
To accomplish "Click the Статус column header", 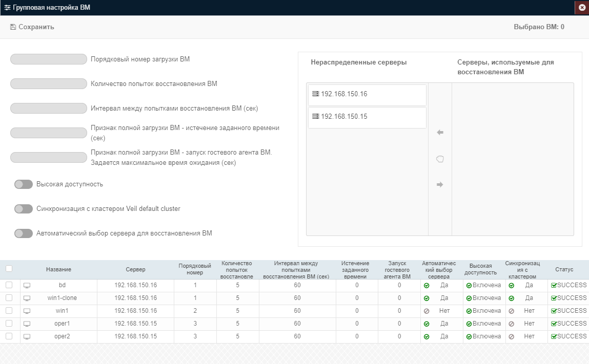I will 564,269.
